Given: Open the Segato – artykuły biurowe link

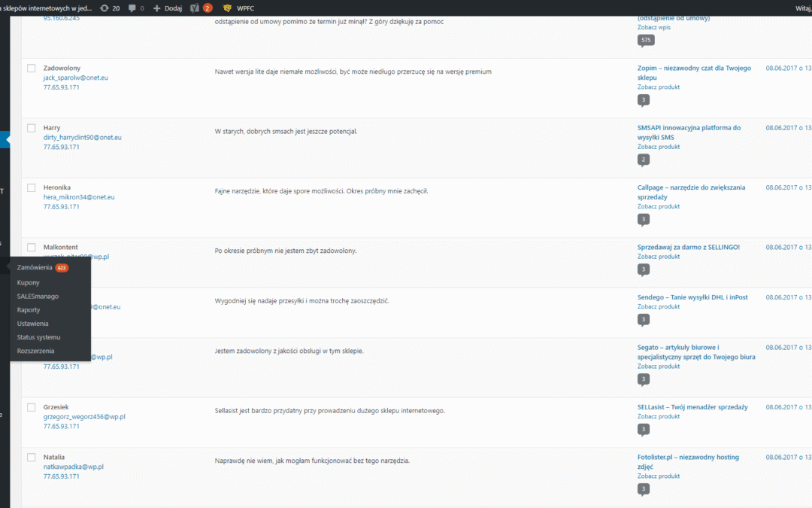Looking at the screenshot, I should pyautogui.click(x=696, y=352).
